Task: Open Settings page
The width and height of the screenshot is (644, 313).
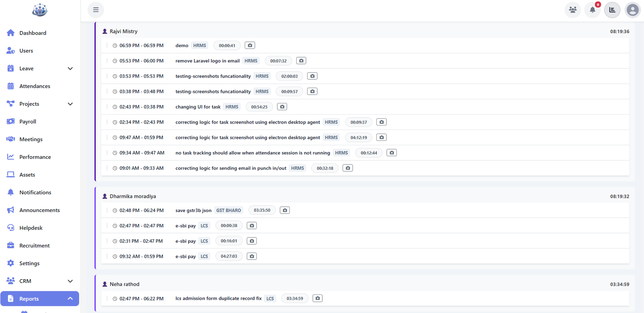Action: [x=40, y=263]
